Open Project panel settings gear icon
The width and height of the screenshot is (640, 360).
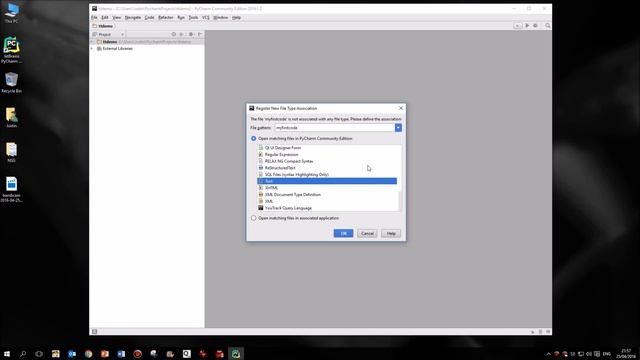191,34
